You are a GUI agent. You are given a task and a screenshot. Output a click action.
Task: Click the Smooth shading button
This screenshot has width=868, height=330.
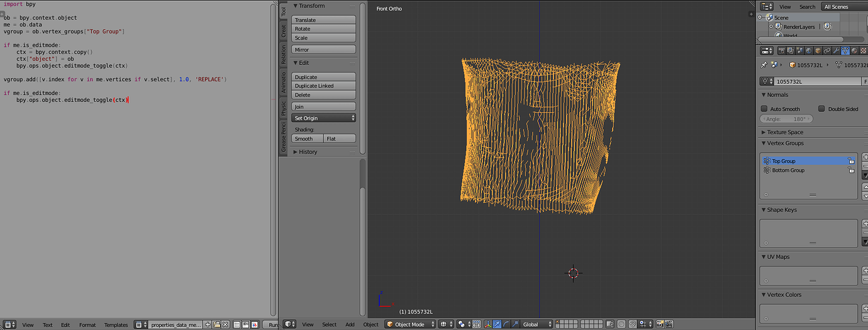pyautogui.click(x=308, y=139)
